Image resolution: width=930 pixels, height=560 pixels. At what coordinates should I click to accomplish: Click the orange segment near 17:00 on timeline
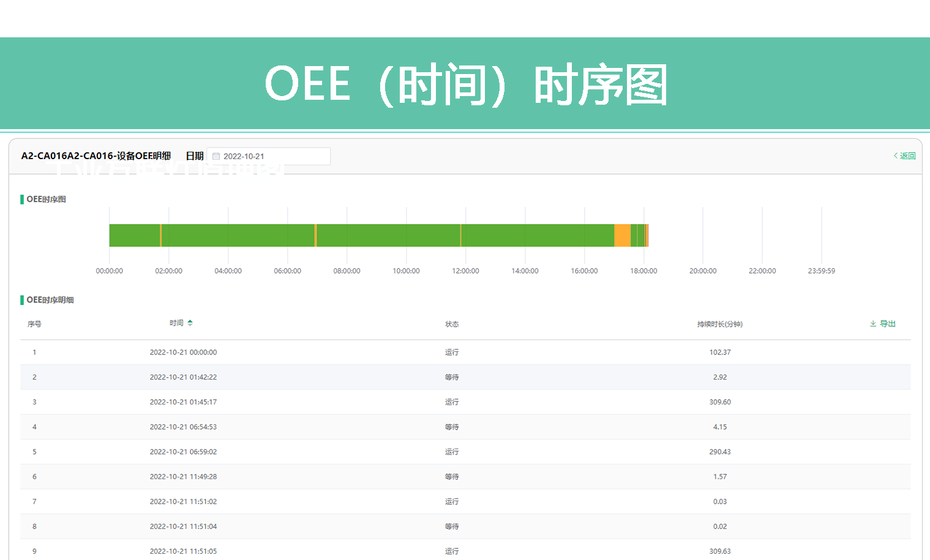click(x=623, y=234)
